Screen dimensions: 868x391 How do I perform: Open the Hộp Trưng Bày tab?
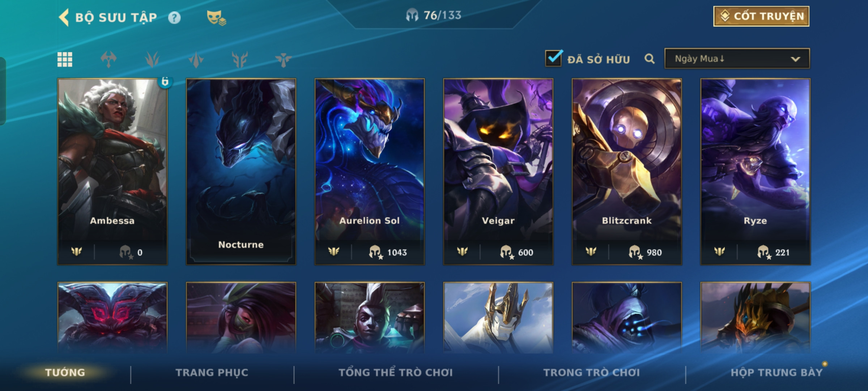(x=776, y=373)
